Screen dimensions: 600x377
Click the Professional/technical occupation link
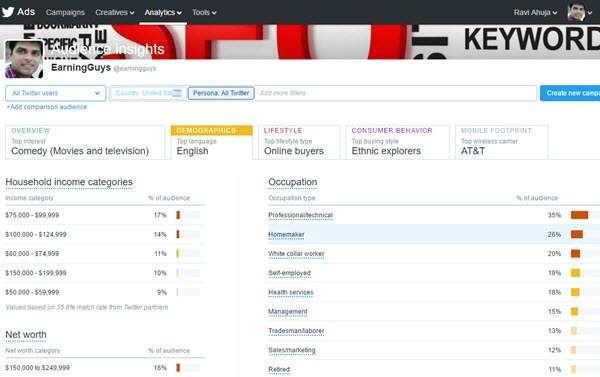pyautogui.click(x=300, y=215)
